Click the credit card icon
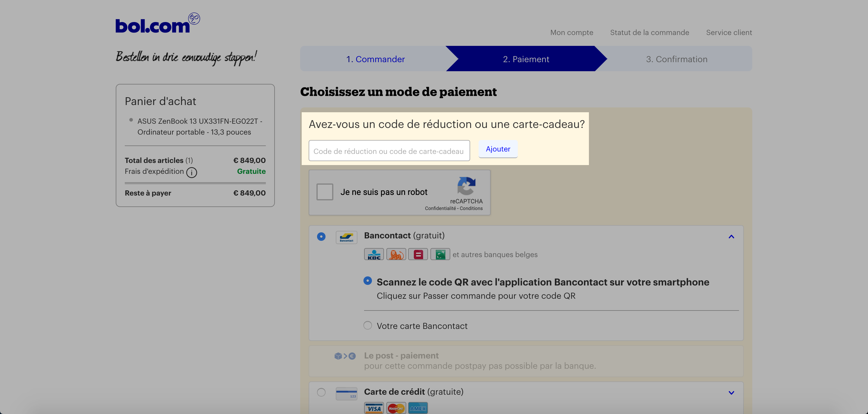 [x=346, y=393]
